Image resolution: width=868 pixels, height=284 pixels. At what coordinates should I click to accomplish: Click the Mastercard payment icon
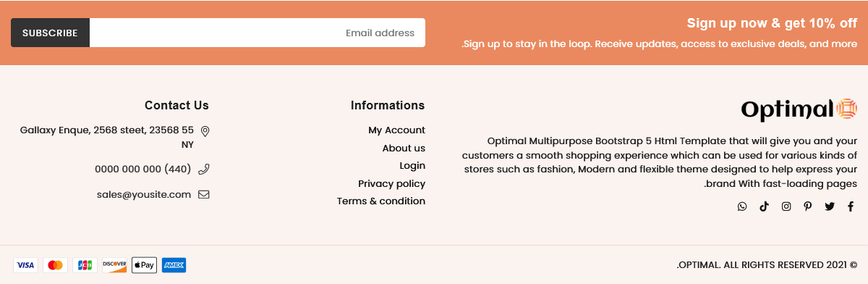pyautogui.click(x=55, y=265)
